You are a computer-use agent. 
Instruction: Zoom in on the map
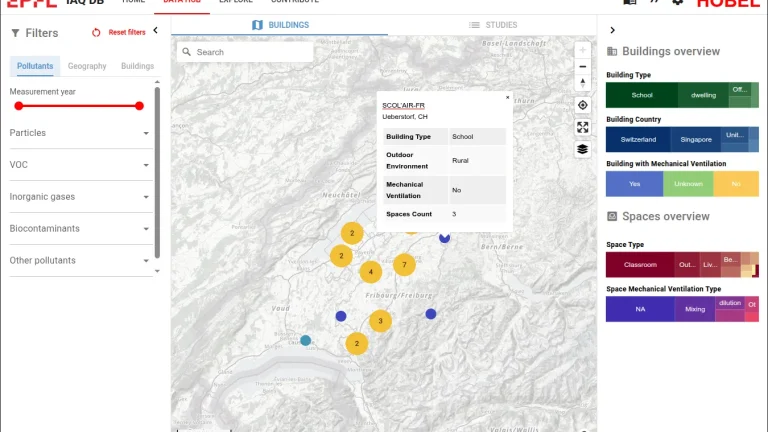point(583,50)
